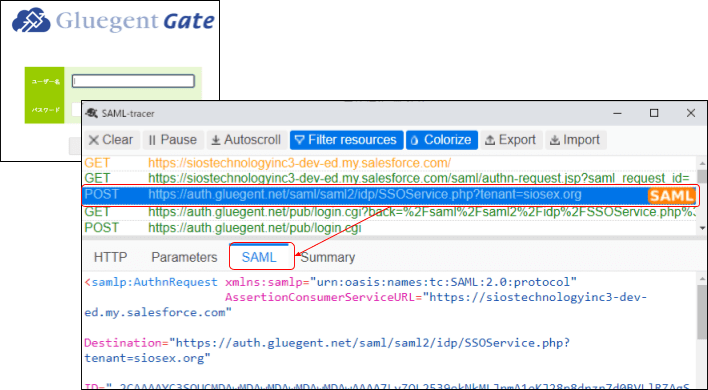
Task: Switch to the HTTP tab
Action: click(x=111, y=257)
